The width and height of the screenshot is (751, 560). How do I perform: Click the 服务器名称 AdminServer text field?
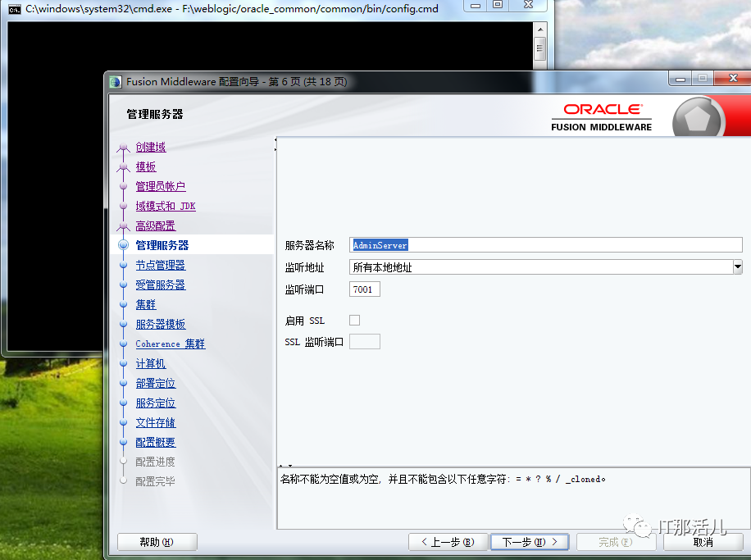click(545, 245)
